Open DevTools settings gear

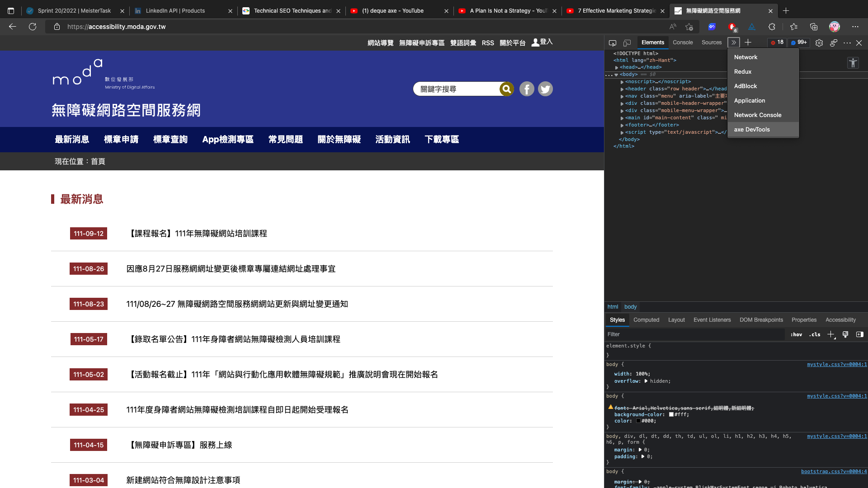pos(819,43)
